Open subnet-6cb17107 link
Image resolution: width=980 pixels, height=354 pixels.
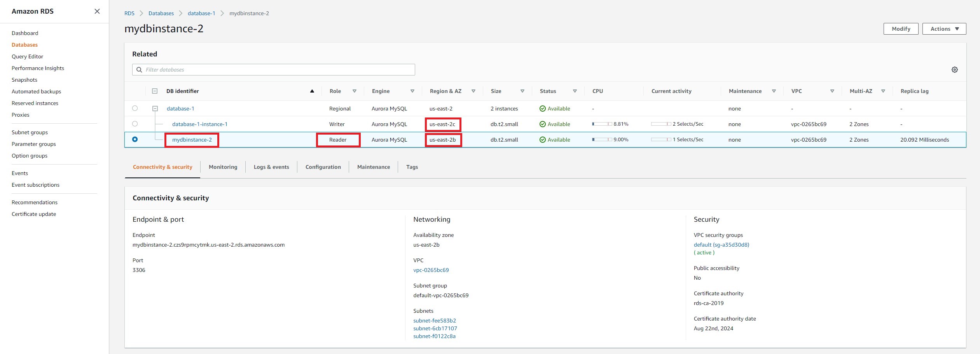435,328
